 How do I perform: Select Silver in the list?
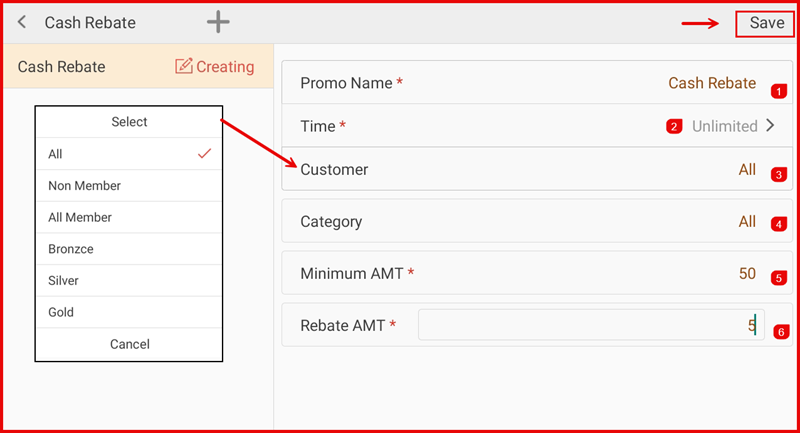(x=64, y=281)
